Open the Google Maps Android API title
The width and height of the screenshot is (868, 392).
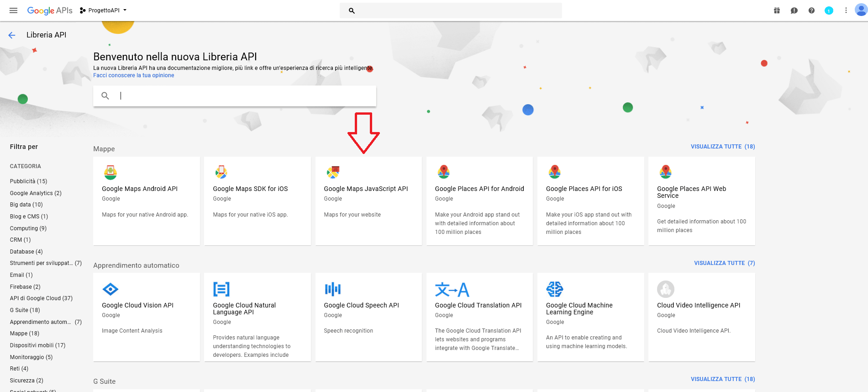[x=140, y=189]
